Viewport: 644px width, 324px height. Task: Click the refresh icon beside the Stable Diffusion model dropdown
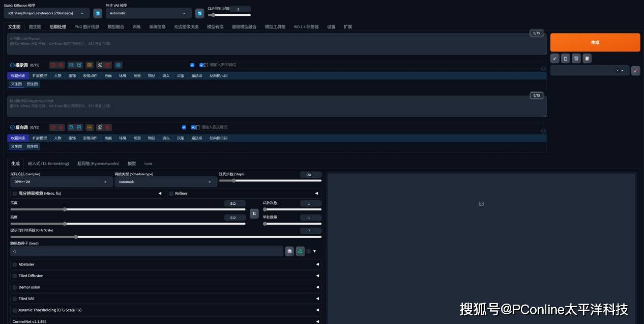(98, 13)
